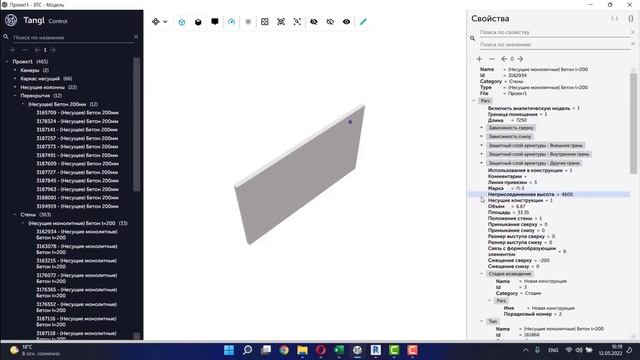Click the zoom-to-selection frame icon
Screen dimensions: 640x360
(x=297, y=22)
